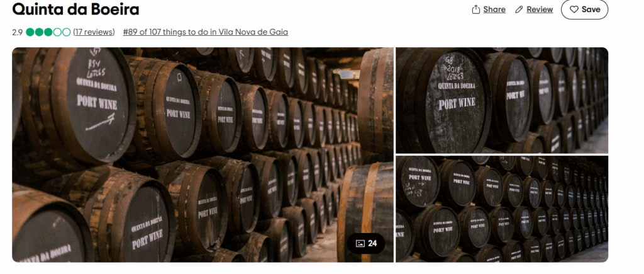
Task: Open the #89 of 107 things to do link
Action: coord(206,32)
